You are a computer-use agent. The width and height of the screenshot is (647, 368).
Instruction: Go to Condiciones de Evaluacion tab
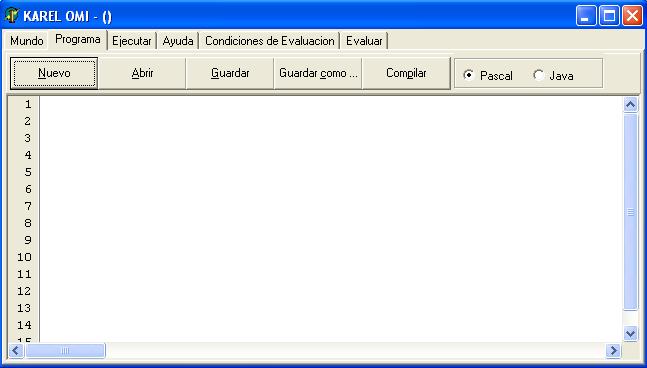point(269,41)
